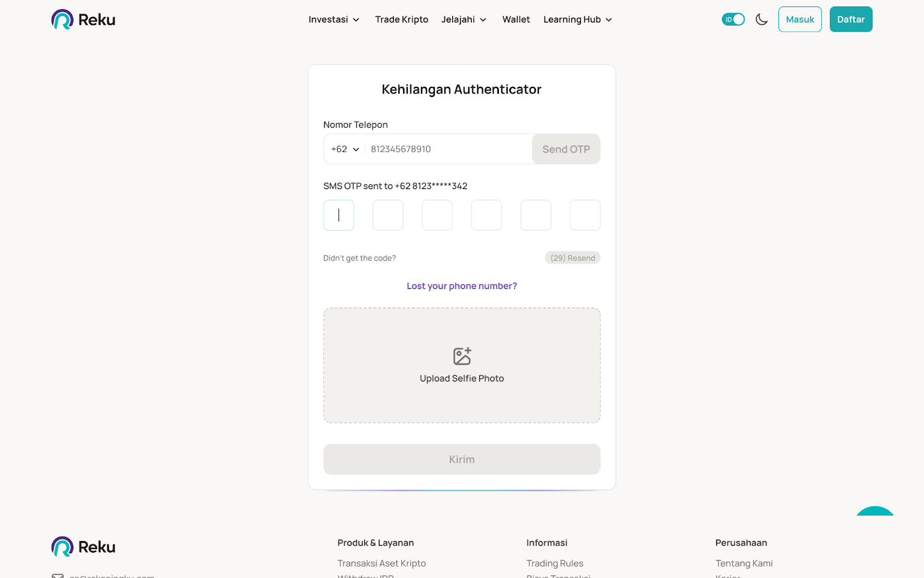Screen dimensions: 924x578
Task: Open the +62 country code dropdown
Action: point(345,149)
